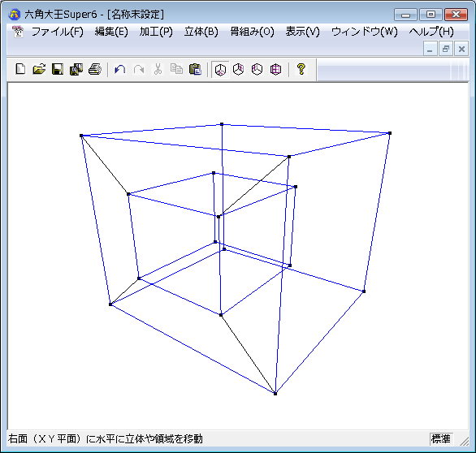Open a file using the folder icon
The height and width of the screenshot is (453, 476).
pyautogui.click(x=39, y=70)
